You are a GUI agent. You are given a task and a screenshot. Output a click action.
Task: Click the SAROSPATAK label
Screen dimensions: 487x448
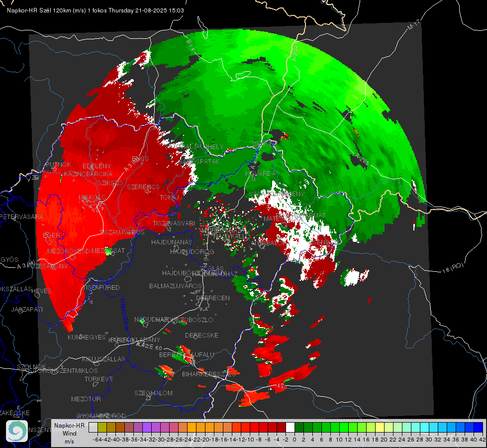[x=199, y=161]
